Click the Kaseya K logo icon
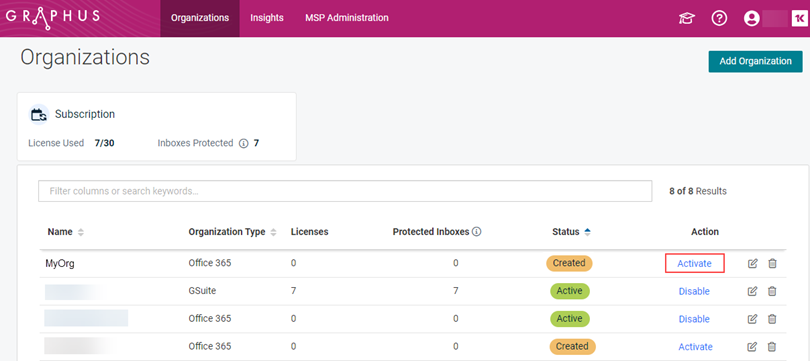The height and width of the screenshot is (361, 810). (x=799, y=19)
